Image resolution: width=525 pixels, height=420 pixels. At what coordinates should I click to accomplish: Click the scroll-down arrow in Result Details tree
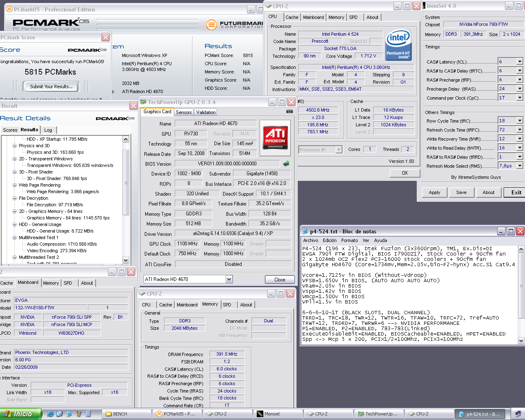coord(126,260)
